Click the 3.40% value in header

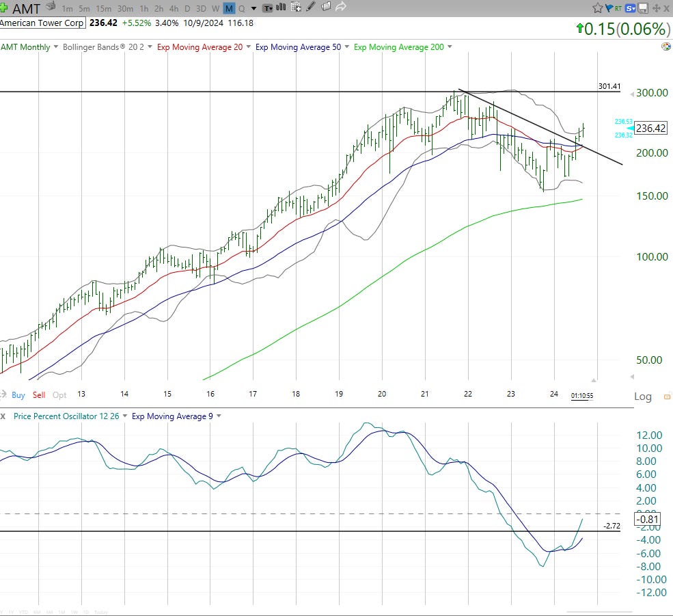pyautogui.click(x=167, y=23)
